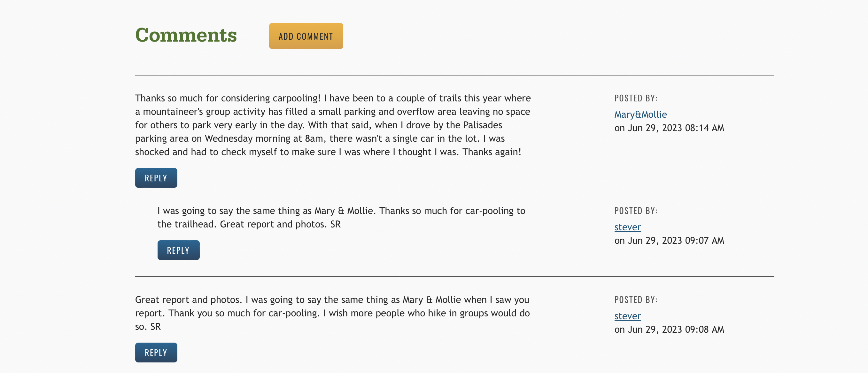868x373 pixels.
Task: Click the word Palisades in the first comment
Action: tap(483, 125)
